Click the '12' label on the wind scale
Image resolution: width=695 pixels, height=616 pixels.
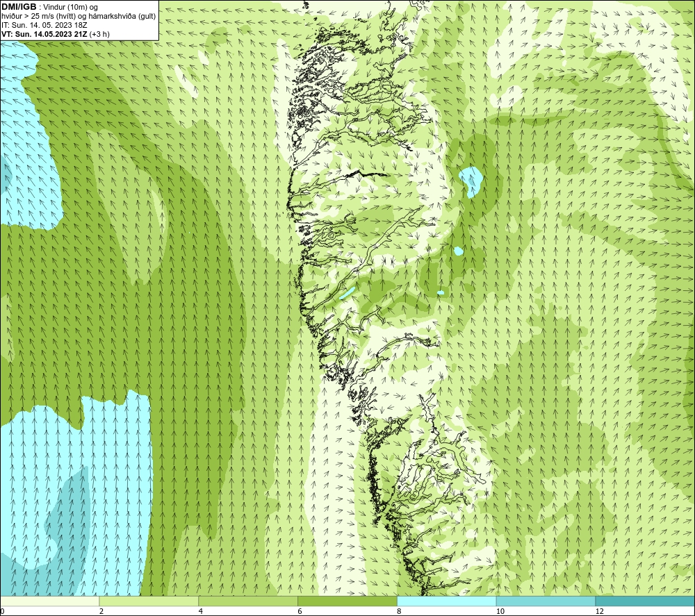click(x=599, y=611)
